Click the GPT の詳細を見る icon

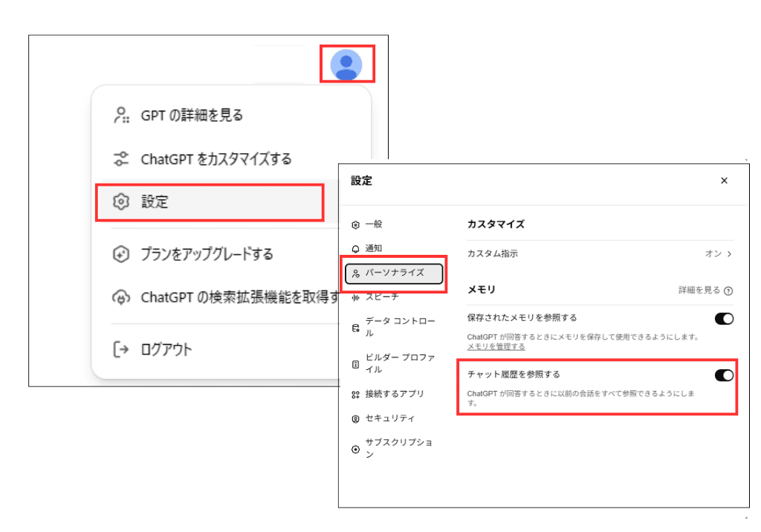pyautogui.click(x=120, y=115)
